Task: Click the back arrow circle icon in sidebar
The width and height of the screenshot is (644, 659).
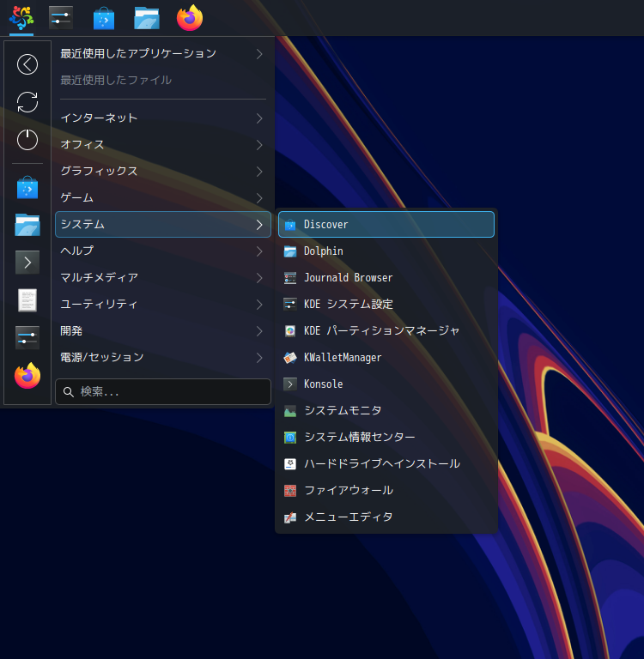Action: (x=27, y=64)
